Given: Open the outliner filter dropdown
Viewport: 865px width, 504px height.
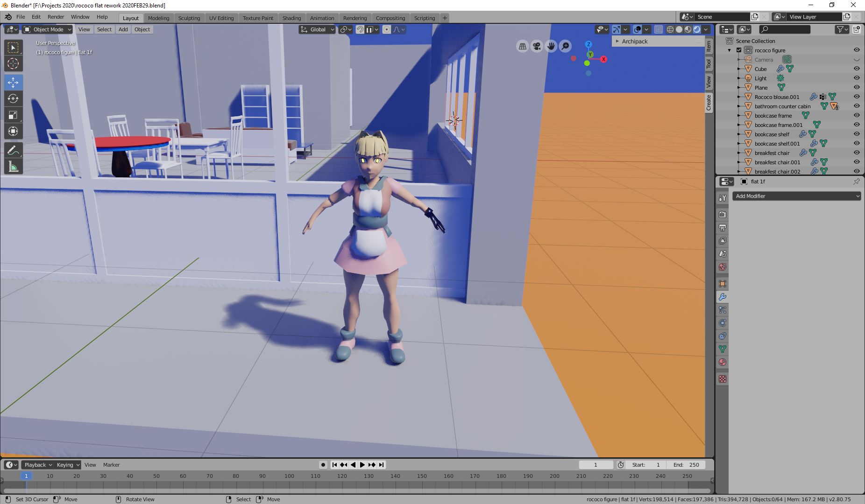Looking at the screenshot, I should 842,29.
